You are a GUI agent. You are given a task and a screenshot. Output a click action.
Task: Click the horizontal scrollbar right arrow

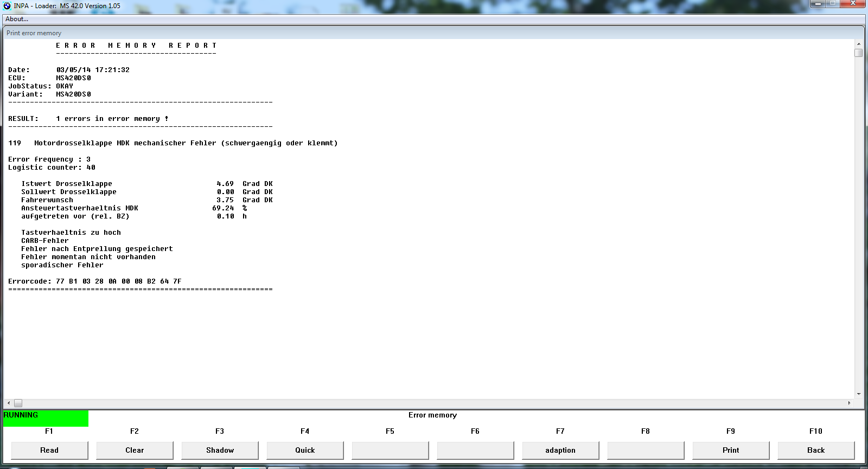[849, 403]
